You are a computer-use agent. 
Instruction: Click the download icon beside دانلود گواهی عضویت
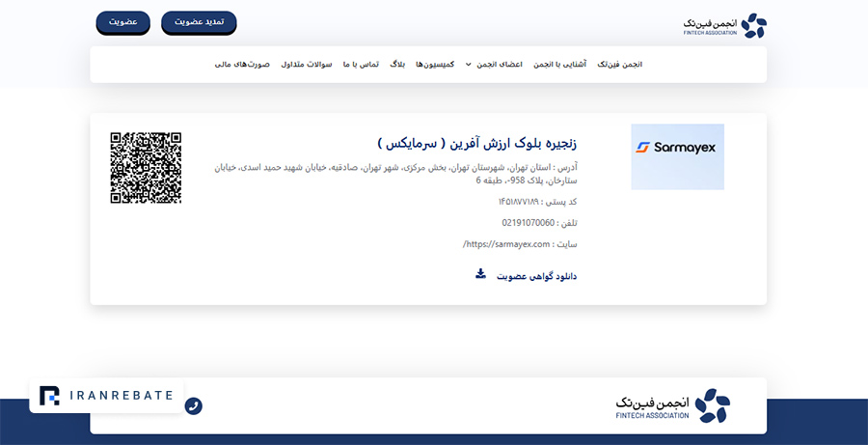pos(480,273)
